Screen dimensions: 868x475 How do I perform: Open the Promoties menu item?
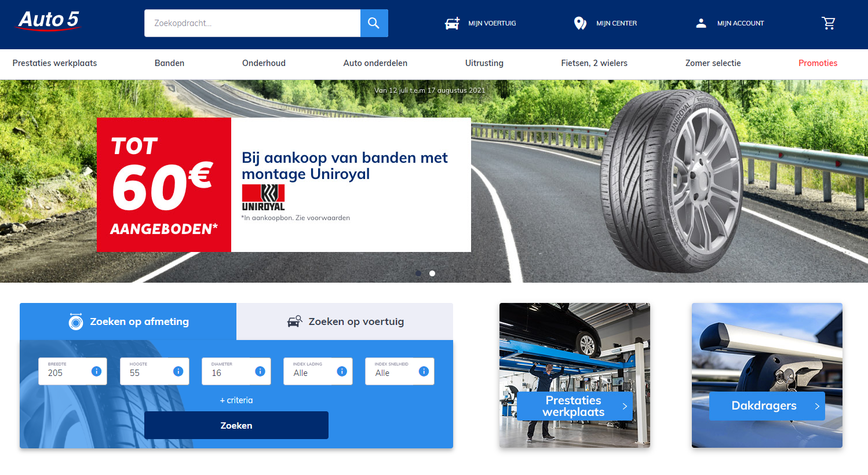tap(818, 63)
